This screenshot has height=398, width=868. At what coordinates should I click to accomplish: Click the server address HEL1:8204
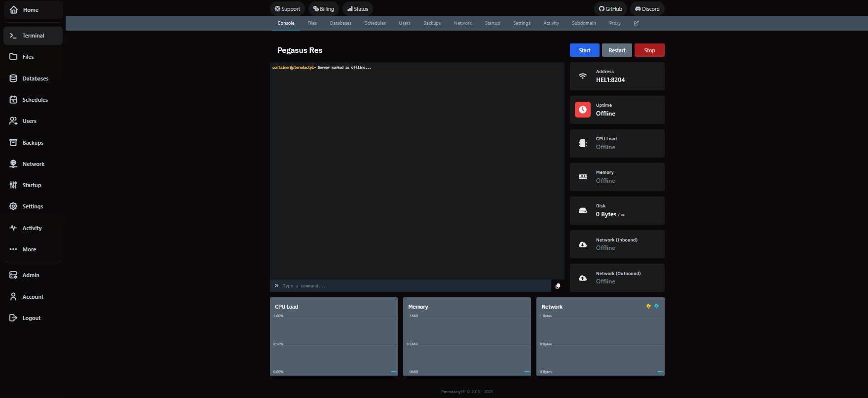(x=610, y=80)
